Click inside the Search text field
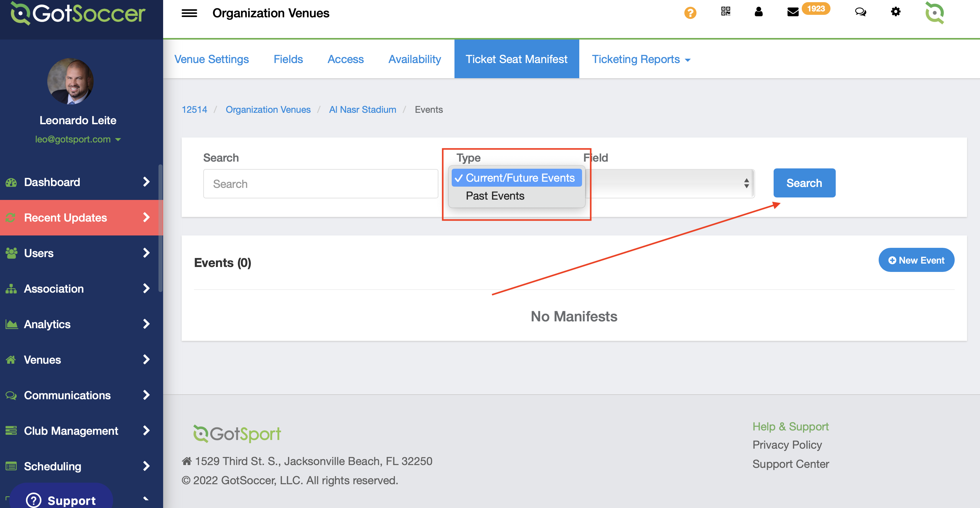 [321, 184]
